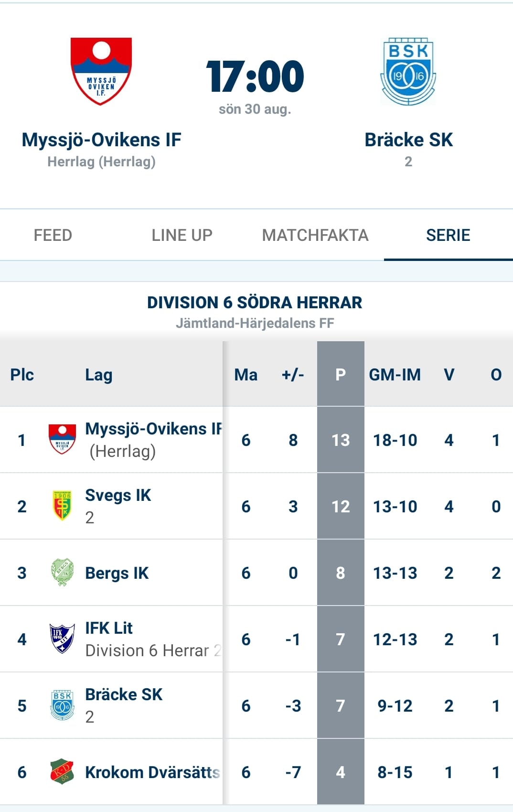Image resolution: width=513 pixels, height=812 pixels.
Task: Open Krokom Dvärsätts team name in table
Action: tap(152, 772)
